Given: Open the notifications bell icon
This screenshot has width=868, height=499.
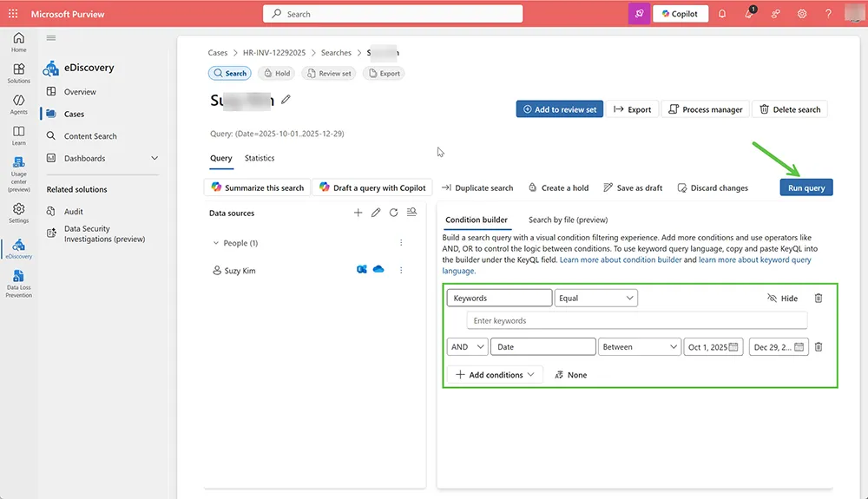Looking at the screenshot, I should pyautogui.click(x=722, y=14).
